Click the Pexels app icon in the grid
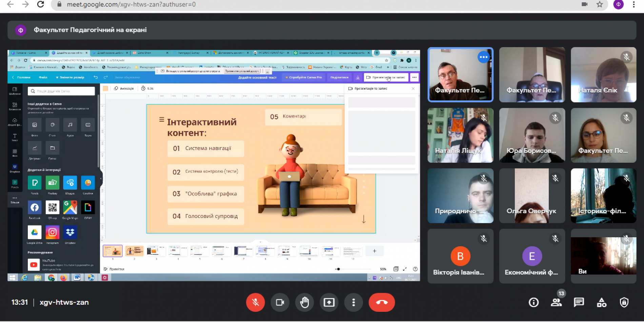Viewport: 644px width, 322px height. point(35,183)
